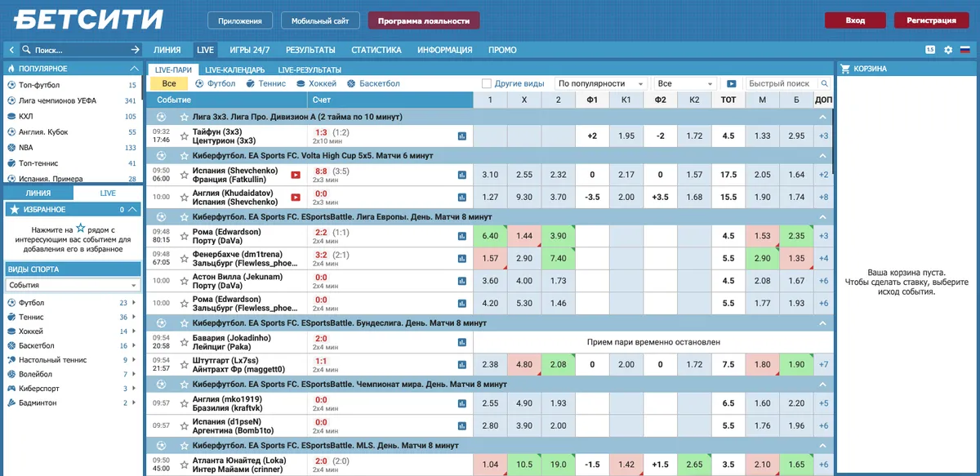Click the Russian flag language icon
The image size is (980, 476).
(964, 50)
